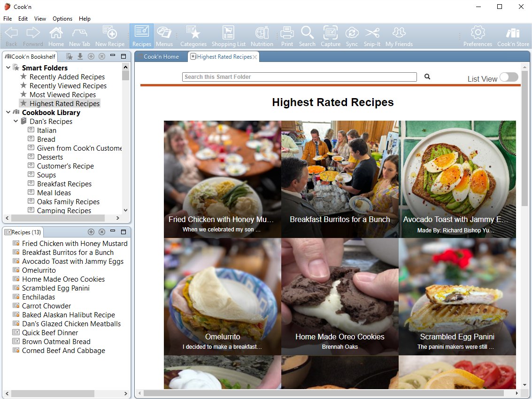Click the add icon in Bookshelf header
The height and width of the screenshot is (399, 532).
tap(91, 56)
